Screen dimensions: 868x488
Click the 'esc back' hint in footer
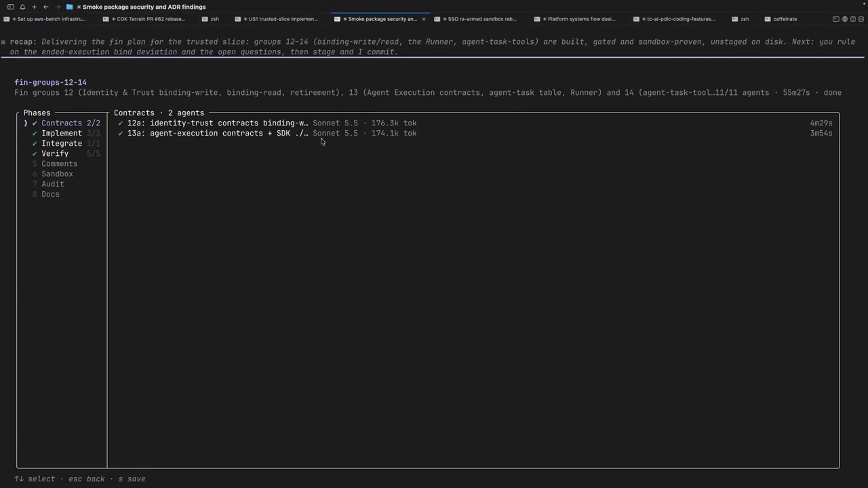pos(87,479)
